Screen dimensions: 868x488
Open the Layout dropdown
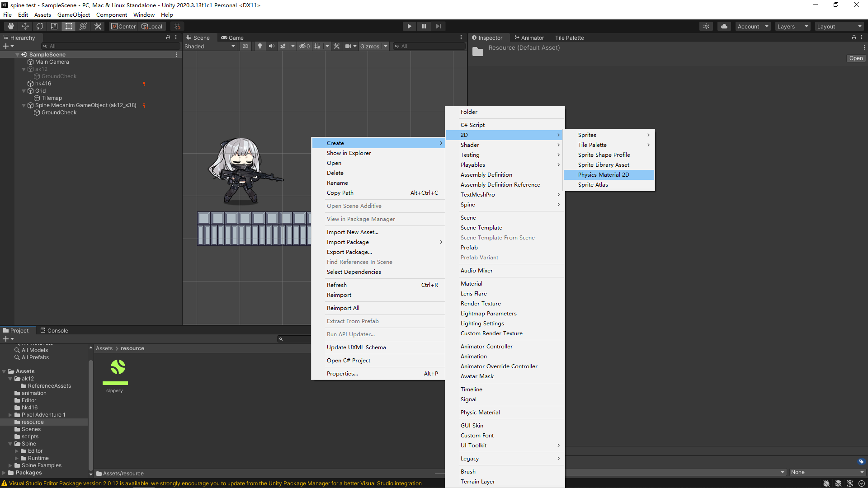840,26
